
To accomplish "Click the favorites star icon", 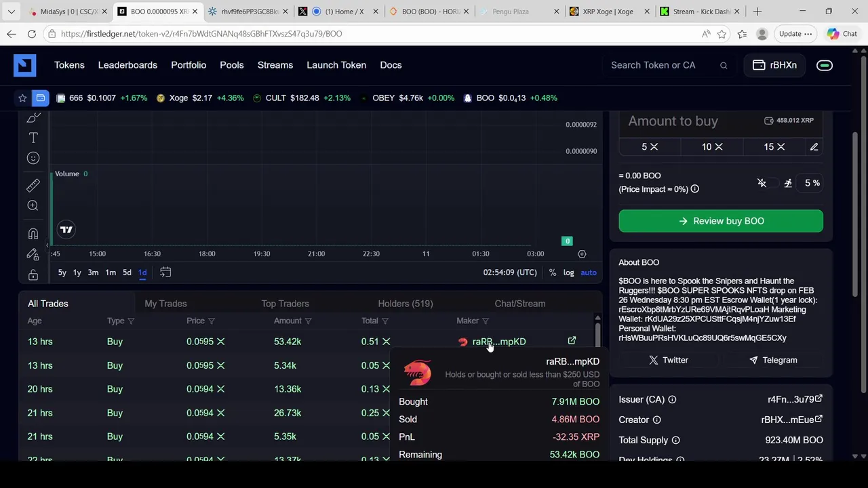I will [22, 98].
